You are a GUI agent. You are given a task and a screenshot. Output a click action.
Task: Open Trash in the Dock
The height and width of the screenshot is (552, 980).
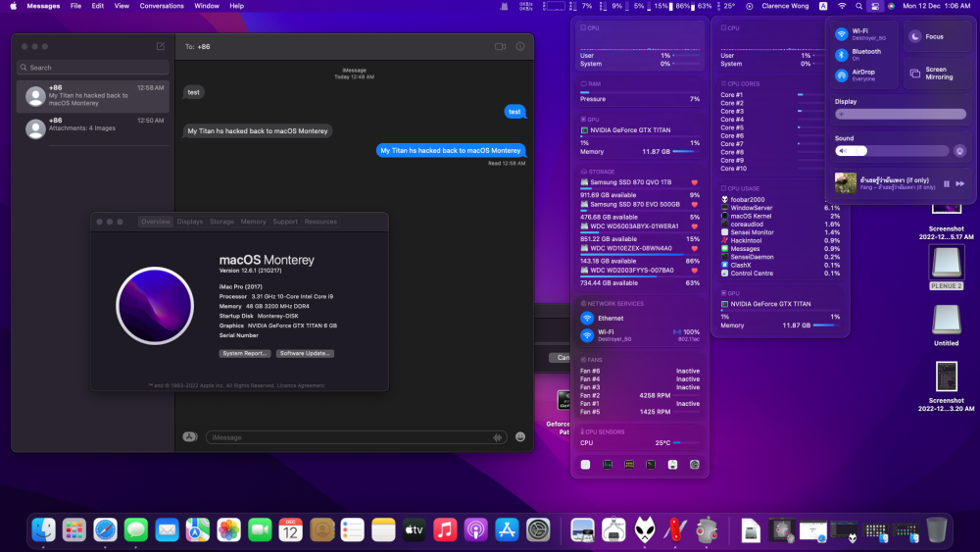click(x=936, y=530)
